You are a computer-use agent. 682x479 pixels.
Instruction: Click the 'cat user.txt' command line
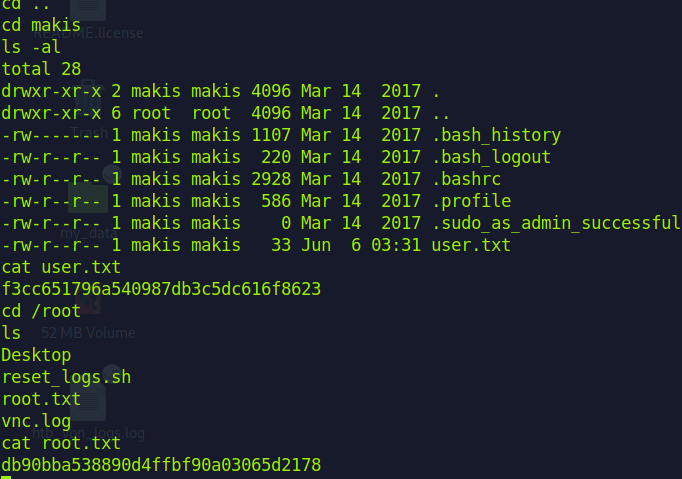(x=61, y=267)
